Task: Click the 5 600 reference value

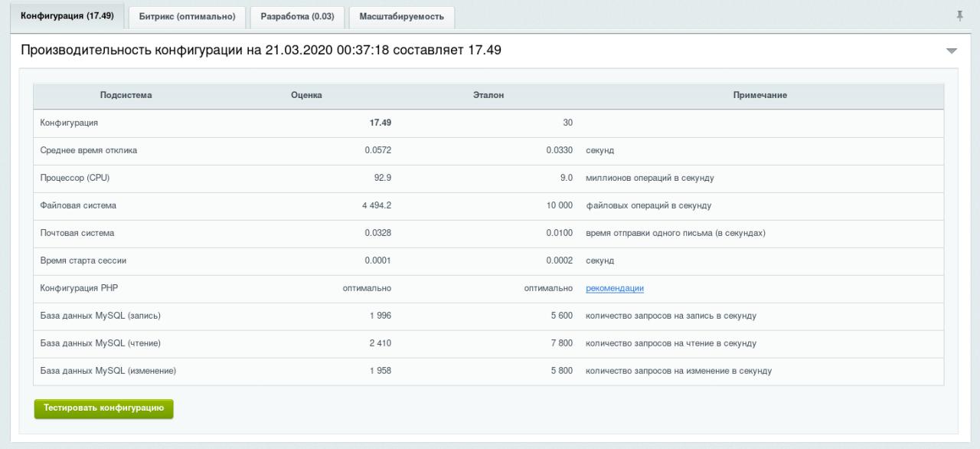Action: [x=562, y=316]
